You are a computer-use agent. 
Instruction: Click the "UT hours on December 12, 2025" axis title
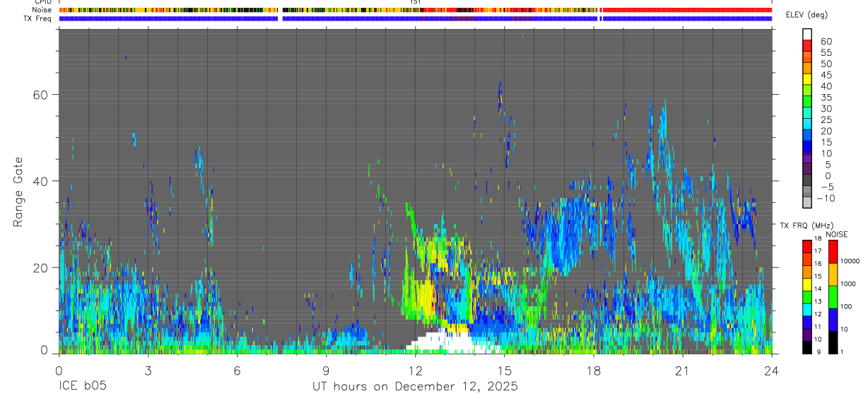coord(416,387)
